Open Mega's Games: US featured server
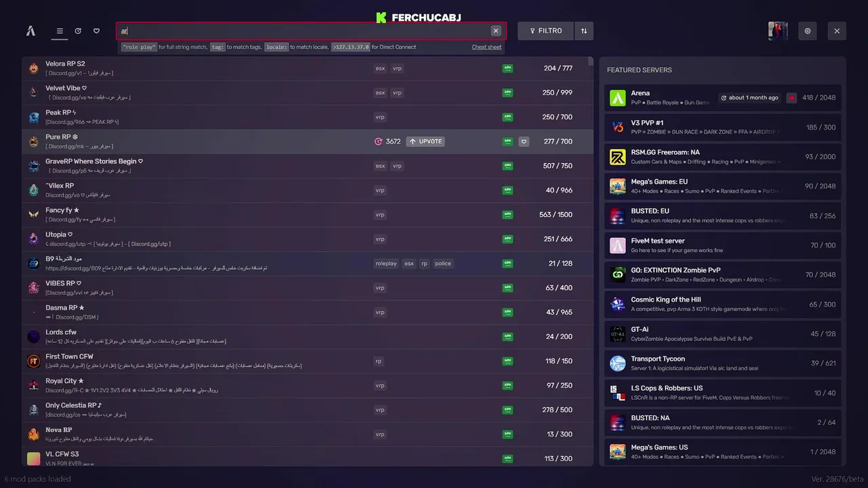 point(723,451)
